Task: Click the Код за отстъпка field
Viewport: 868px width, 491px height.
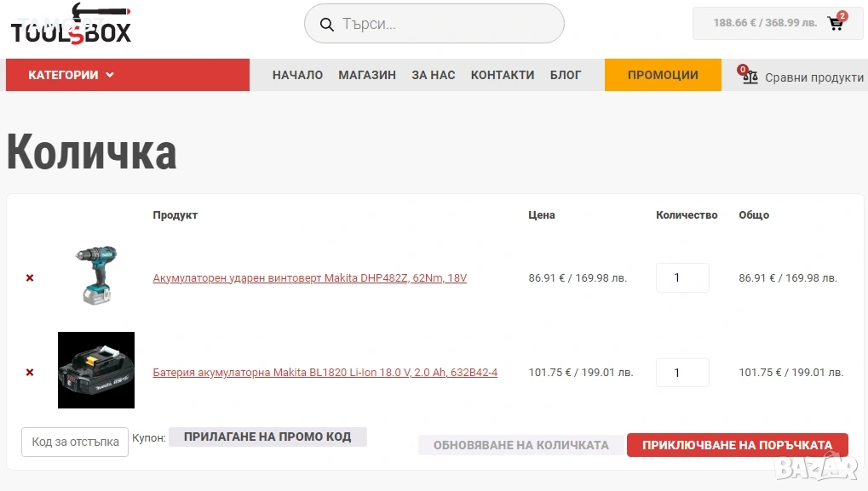Action: point(75,442)
